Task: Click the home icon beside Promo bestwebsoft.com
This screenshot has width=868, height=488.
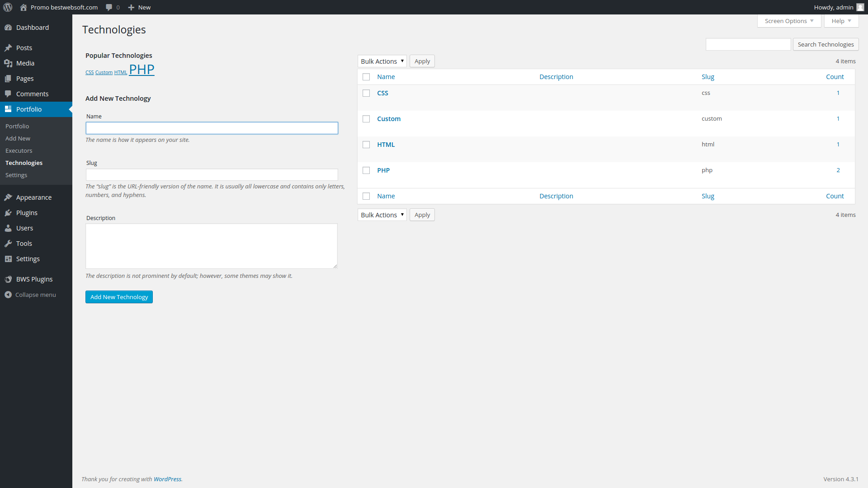Action: click(24, 7)
